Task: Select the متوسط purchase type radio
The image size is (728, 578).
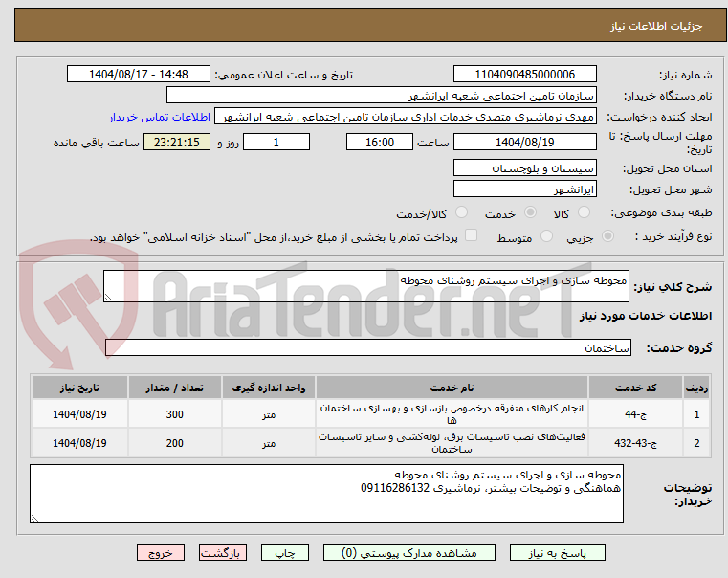Action: [547, 236]
